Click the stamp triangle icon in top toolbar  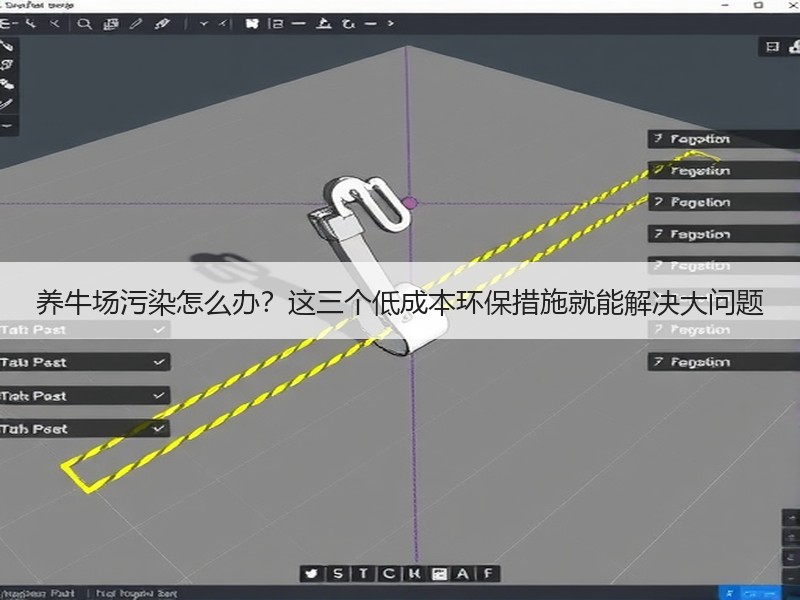click(x=323, y=23)
